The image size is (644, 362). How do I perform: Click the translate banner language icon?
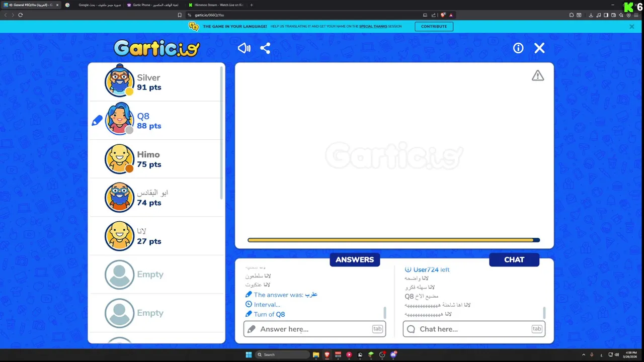194,26
